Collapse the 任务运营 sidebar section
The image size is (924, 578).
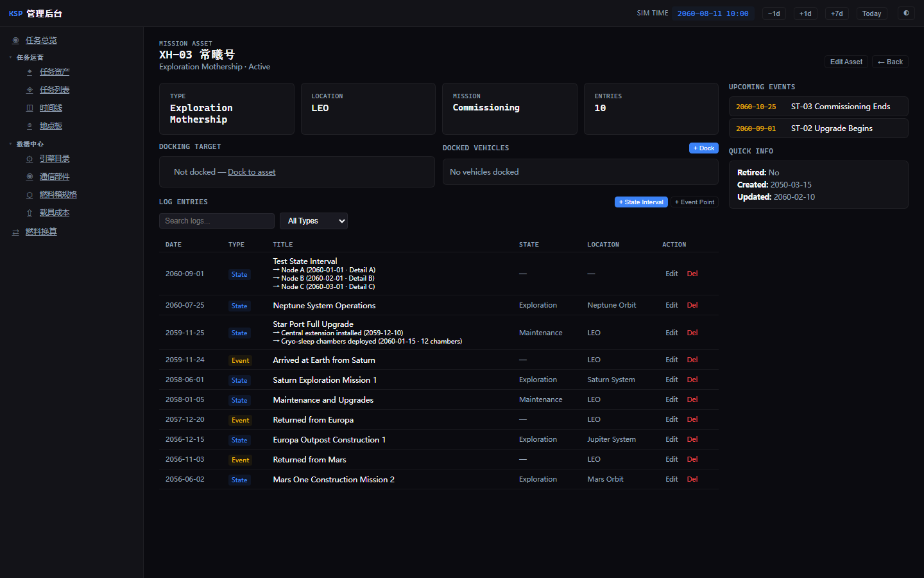point(26,58)
